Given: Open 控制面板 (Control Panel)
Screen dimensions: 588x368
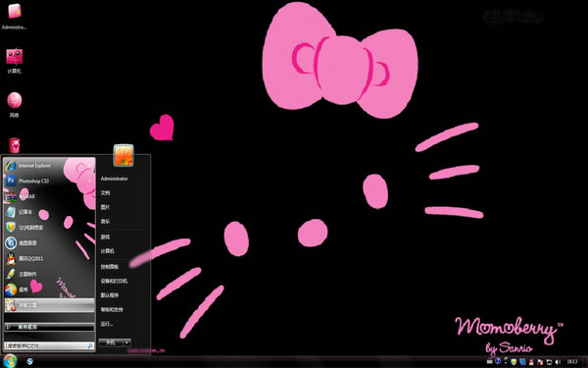Looking at the screenshot, I should pos(110,267).
